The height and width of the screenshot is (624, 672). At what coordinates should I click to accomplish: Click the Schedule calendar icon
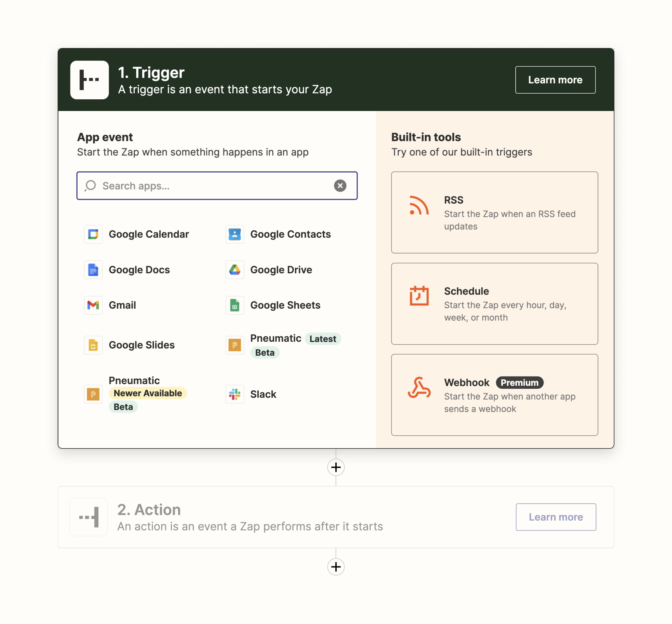(419, 296)
